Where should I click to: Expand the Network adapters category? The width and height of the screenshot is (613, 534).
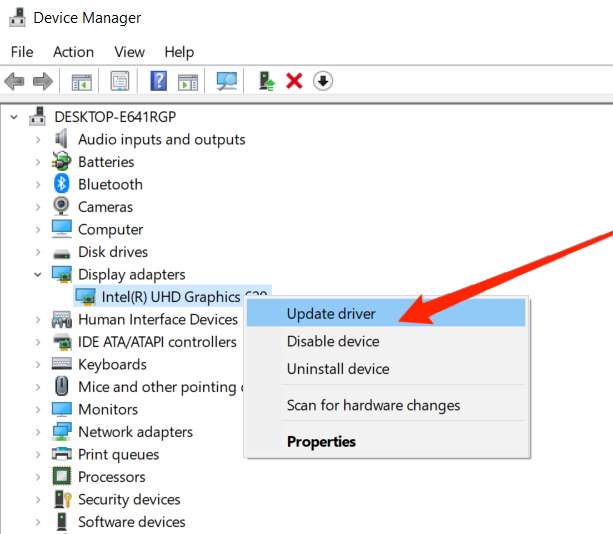pyautogui.click(x=38, y=432)
